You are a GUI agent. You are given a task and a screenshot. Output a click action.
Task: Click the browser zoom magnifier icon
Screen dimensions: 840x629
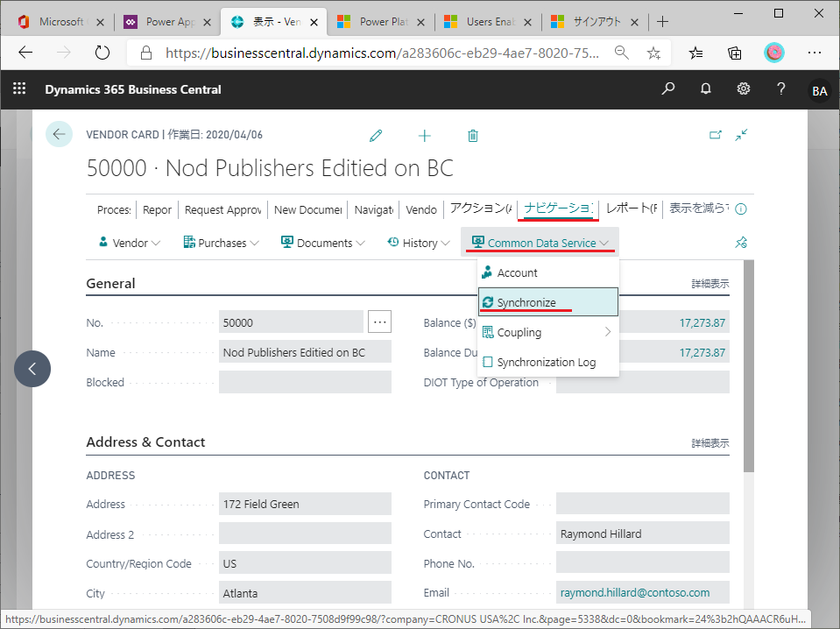(621, 53)
